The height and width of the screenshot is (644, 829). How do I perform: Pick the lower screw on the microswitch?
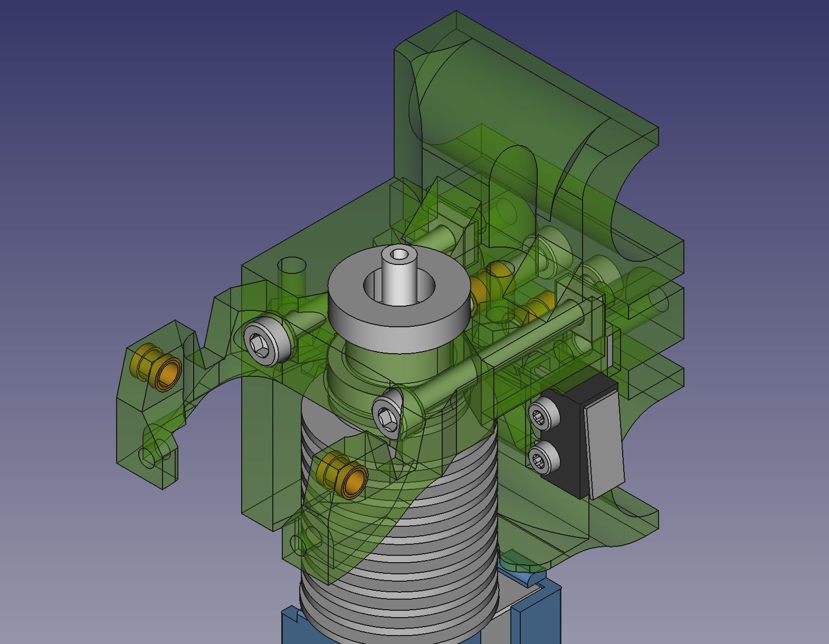[x=544, y=457]
